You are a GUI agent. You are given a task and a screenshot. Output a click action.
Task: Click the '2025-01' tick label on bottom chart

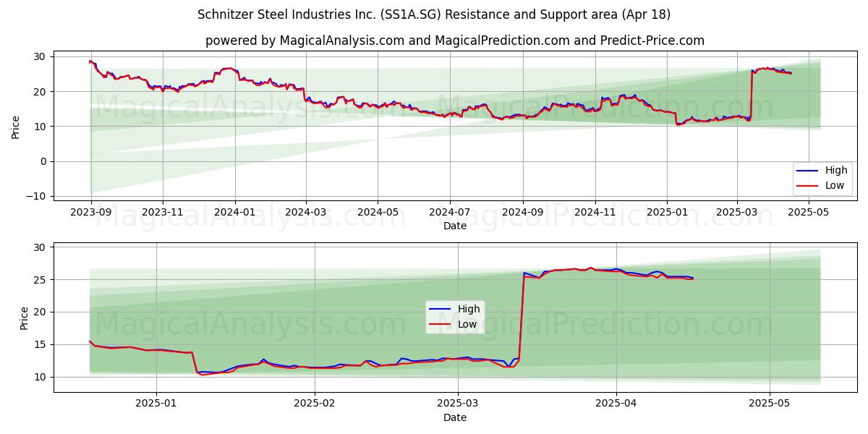click(156, 404)
